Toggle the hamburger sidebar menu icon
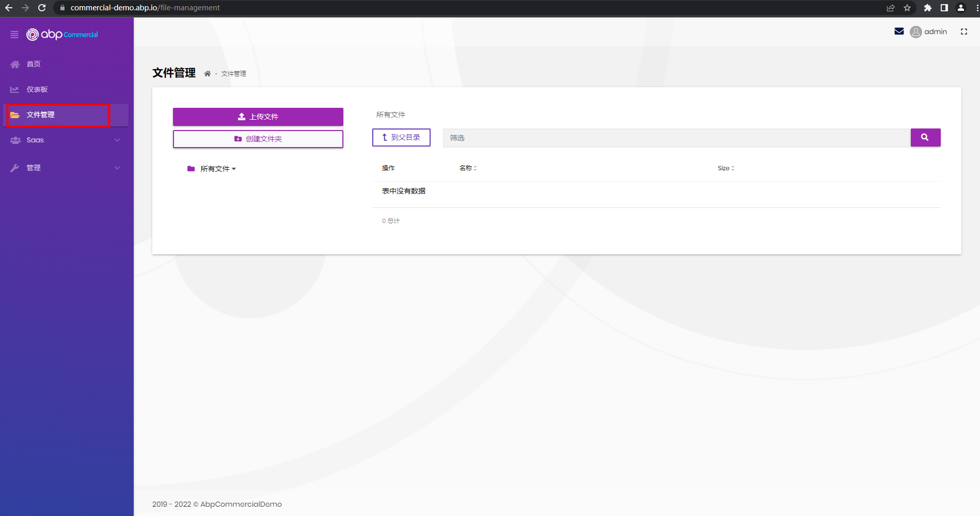The width and height of the screenshot is (980, 516). tap(14, 35)
